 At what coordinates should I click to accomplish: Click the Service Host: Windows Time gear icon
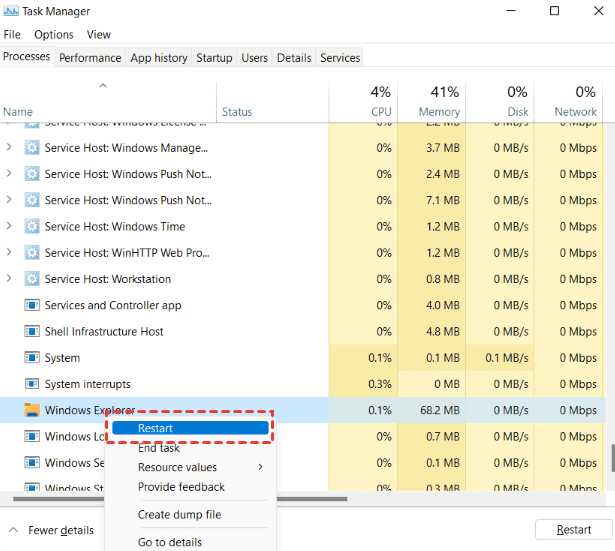tap(32, 226)
